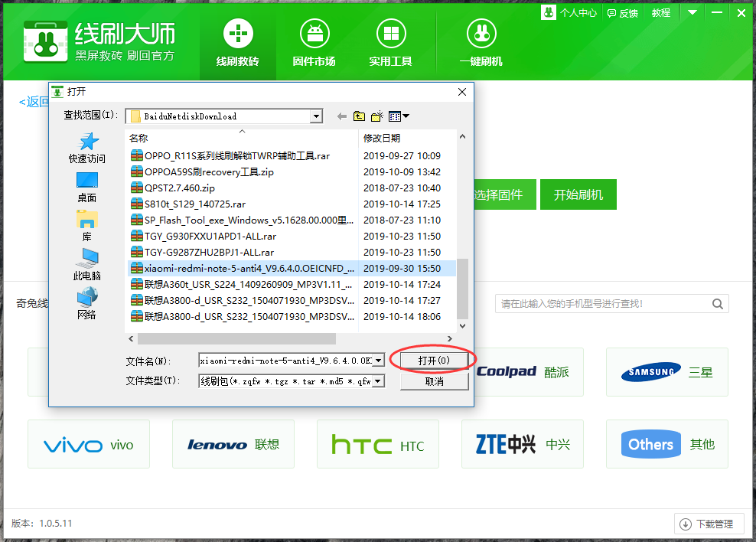Select xiaomi-redmi-note-5-anti4 file row
The image size is (756, 542).
(x=292, y=268)
